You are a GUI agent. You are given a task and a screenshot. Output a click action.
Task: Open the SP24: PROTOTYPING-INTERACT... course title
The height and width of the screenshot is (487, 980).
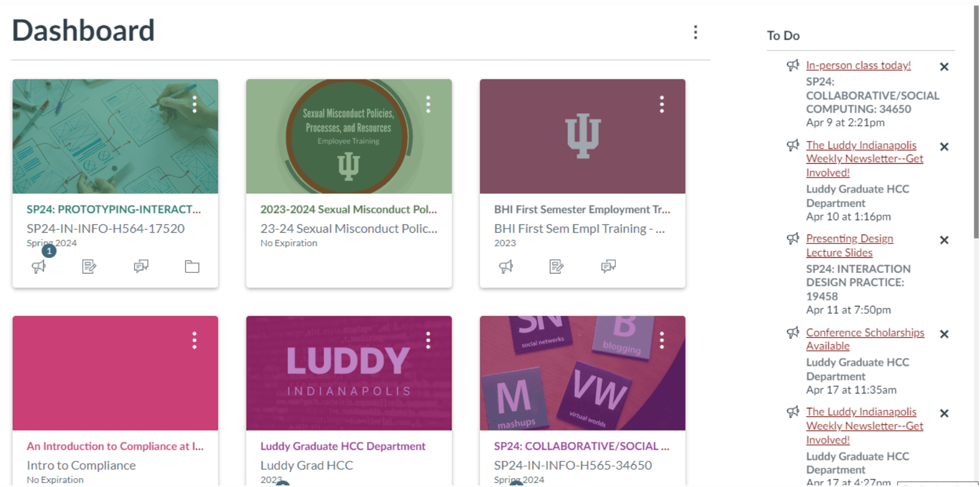coord(114,209)
